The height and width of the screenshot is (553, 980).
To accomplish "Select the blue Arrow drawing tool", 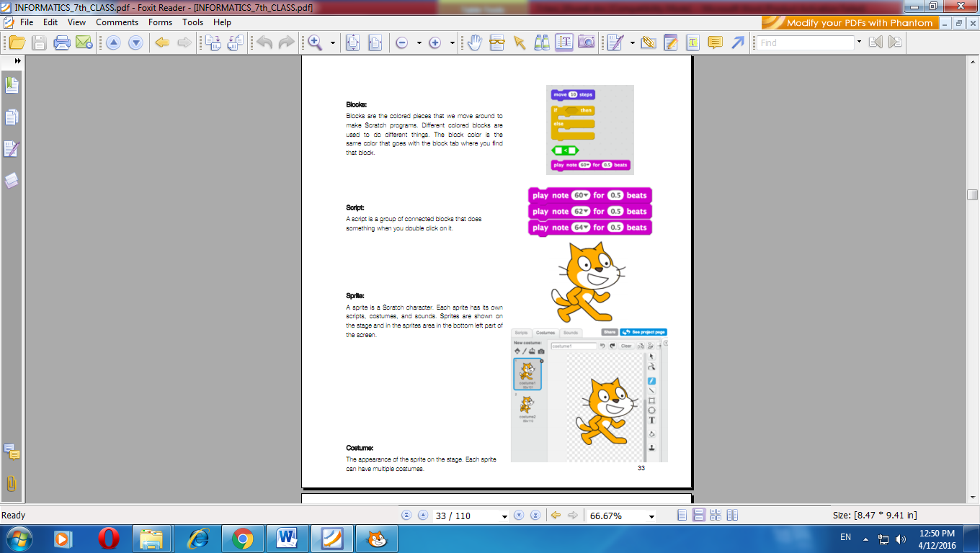I will [737, 42].
